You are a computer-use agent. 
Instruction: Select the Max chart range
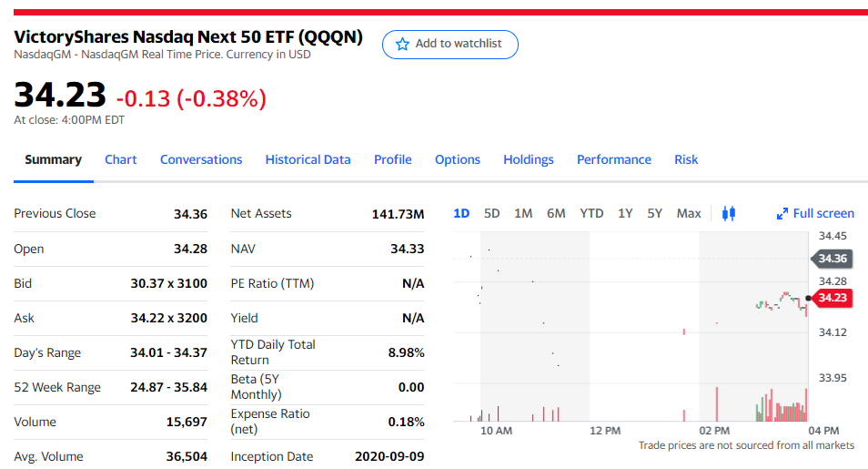click(689, 213)
